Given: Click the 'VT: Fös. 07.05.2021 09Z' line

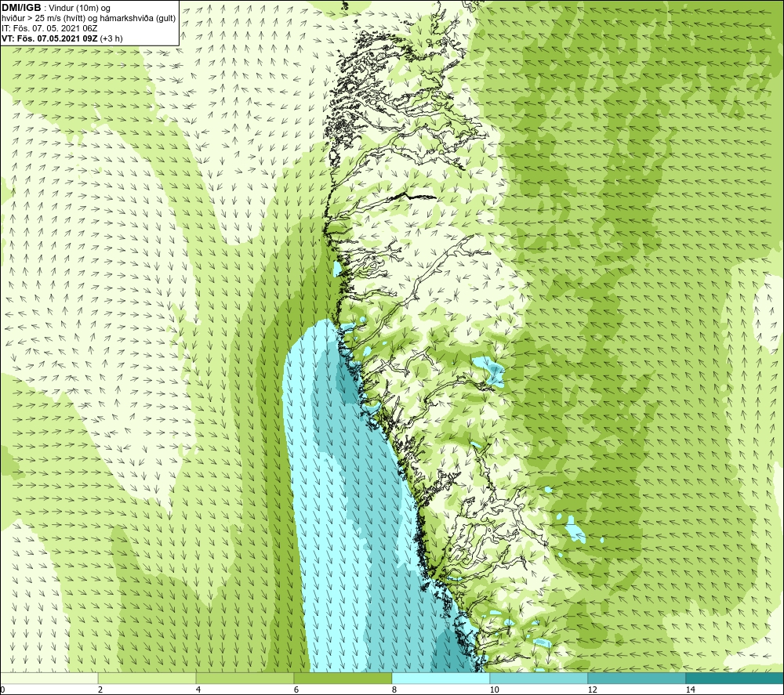Looking at the screenshot, I should click(49, 38).
